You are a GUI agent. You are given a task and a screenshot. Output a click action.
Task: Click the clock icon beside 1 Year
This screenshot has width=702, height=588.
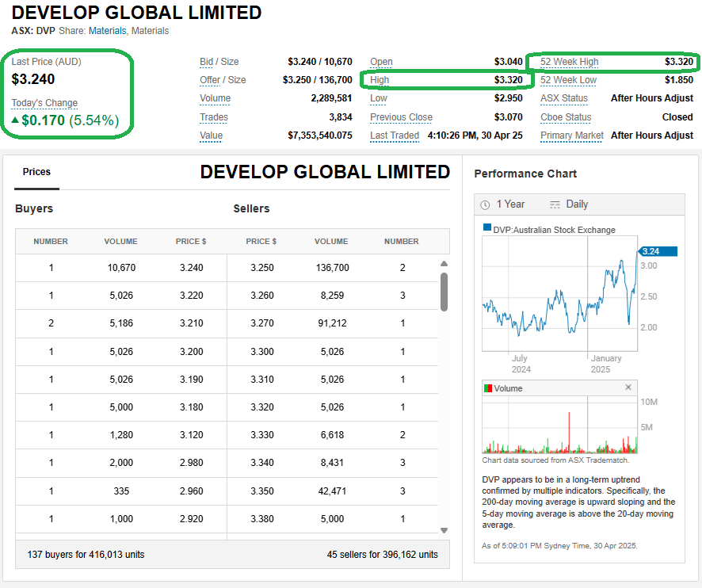pyautogui.click(x=485, y=204)
